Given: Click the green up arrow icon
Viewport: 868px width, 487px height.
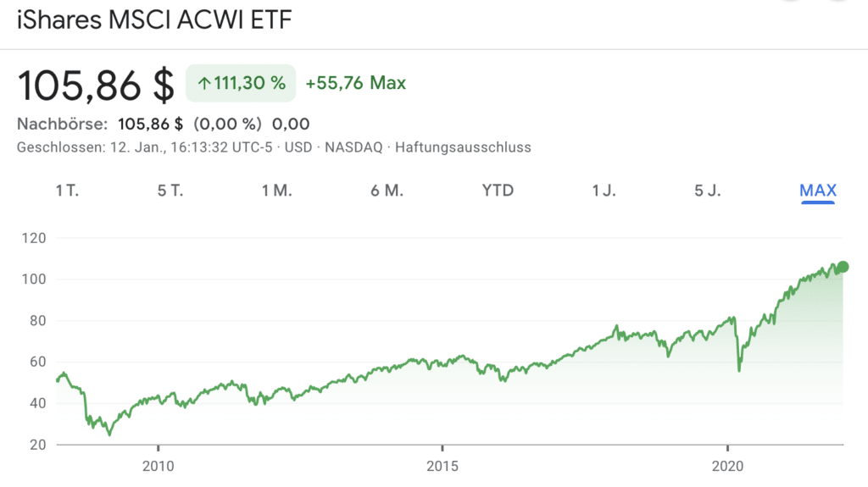Looking at the screenshot, I should click(x=203, y=83).
